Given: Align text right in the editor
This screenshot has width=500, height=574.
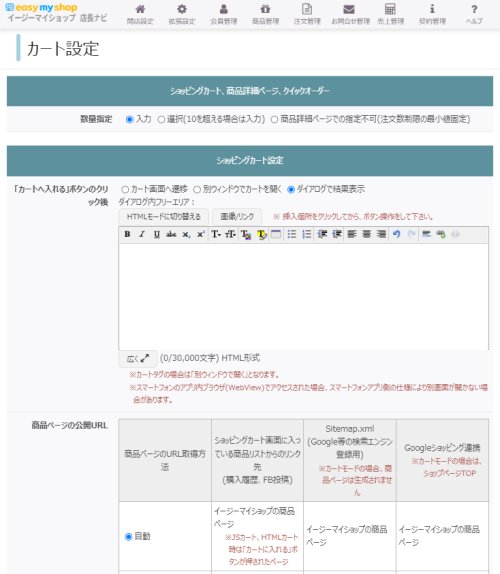Looking at the screenshot, I should [x=381, y=234].
